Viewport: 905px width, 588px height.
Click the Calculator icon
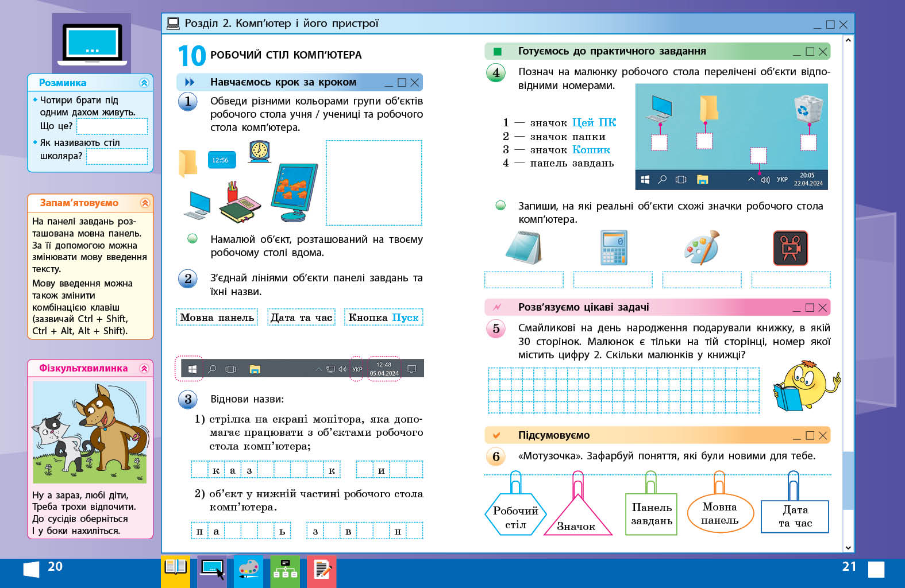(x=613, y=247)
